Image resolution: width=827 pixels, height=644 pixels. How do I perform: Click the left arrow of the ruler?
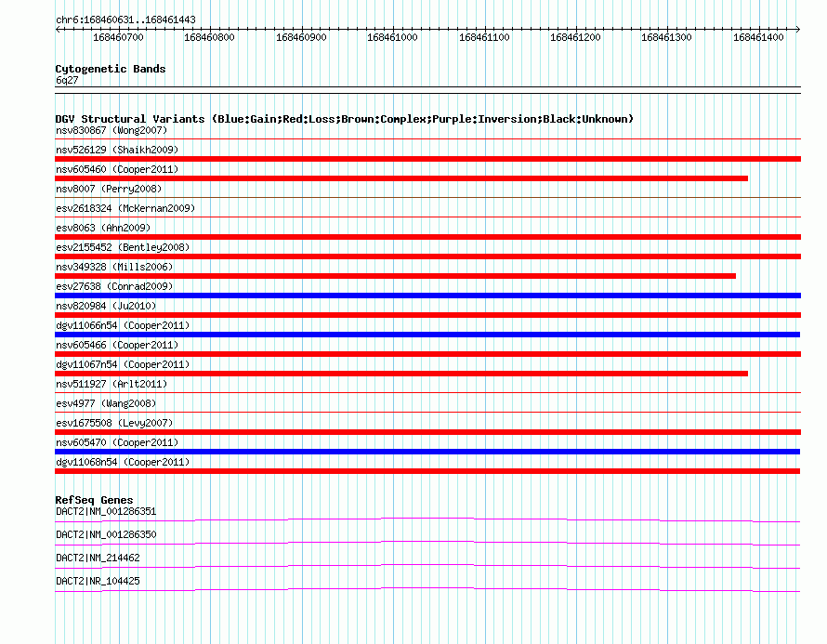pos(58,29)
